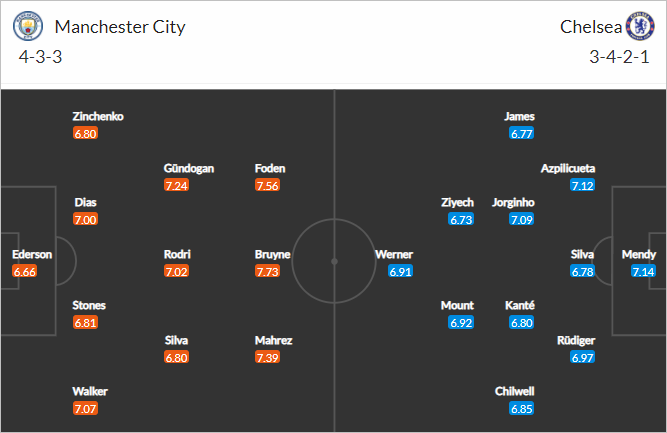Image resolution: width=667 pixels, height=433 pixels.
Task: Select Azpilicueta's 7.12 rating badge
Action: (584, 185)
